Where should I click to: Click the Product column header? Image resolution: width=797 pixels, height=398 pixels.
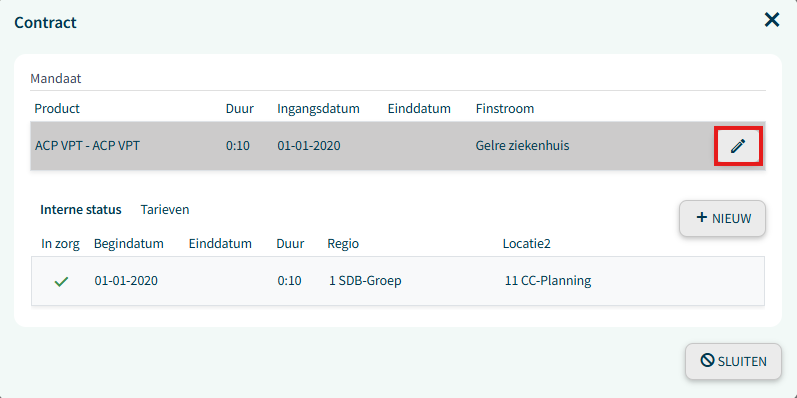coord(57,108)
